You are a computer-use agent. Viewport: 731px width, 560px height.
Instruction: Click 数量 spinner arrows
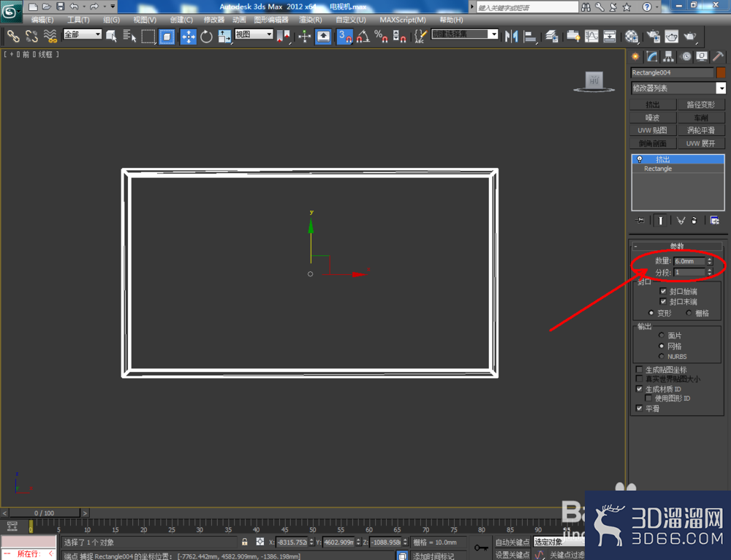[710, 261]
